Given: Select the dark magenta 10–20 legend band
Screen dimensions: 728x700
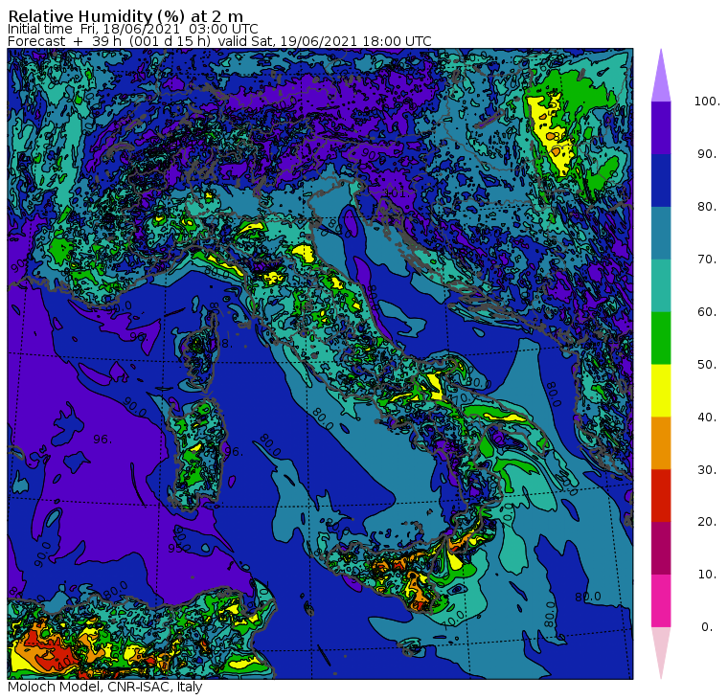Looking at the screenshot, I should click(661, 548).
